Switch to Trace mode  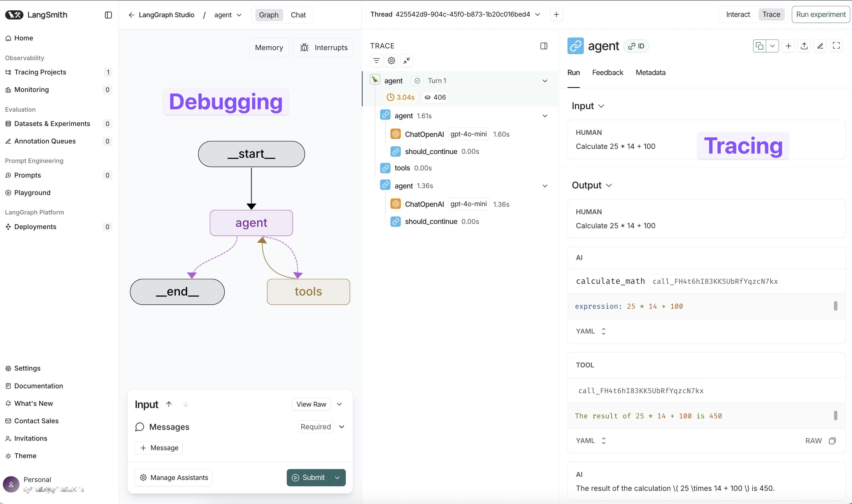(771, 14)
